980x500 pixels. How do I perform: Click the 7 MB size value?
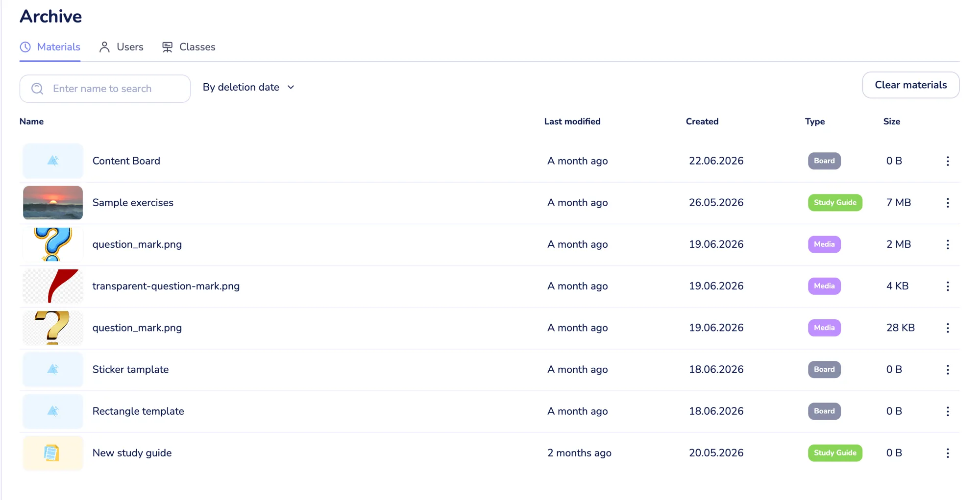coord(899,203)
